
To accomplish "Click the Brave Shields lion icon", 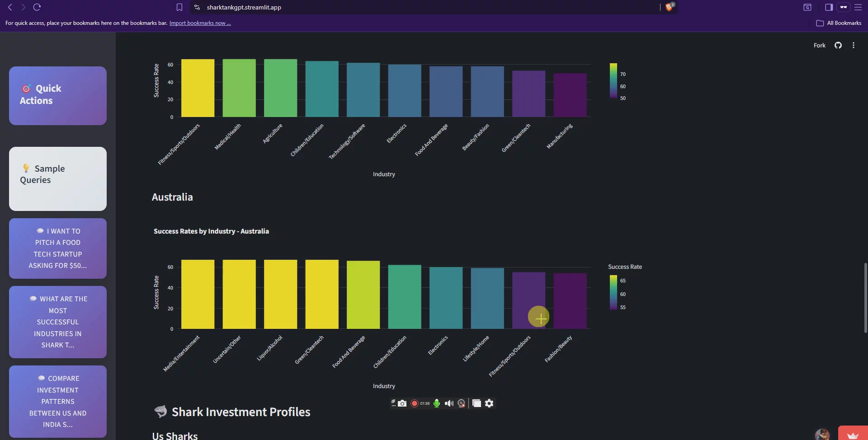I will [x=669, y=7].
